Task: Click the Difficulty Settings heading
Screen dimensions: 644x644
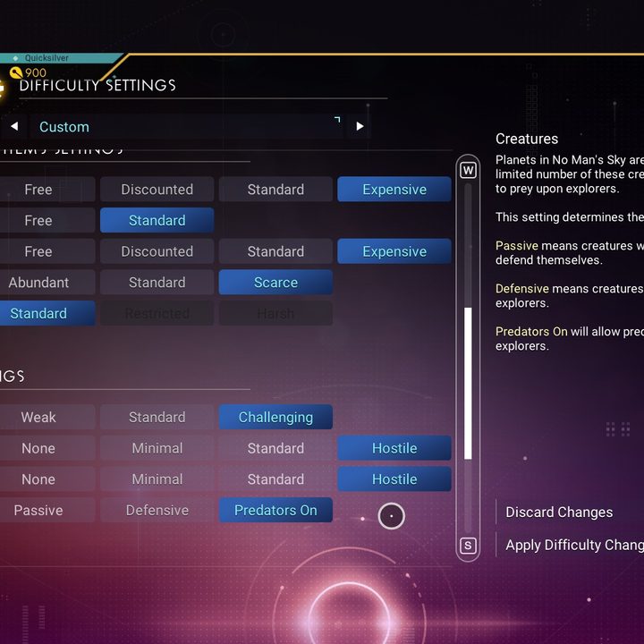Action: pyautogui.click(x=97, y=86)
